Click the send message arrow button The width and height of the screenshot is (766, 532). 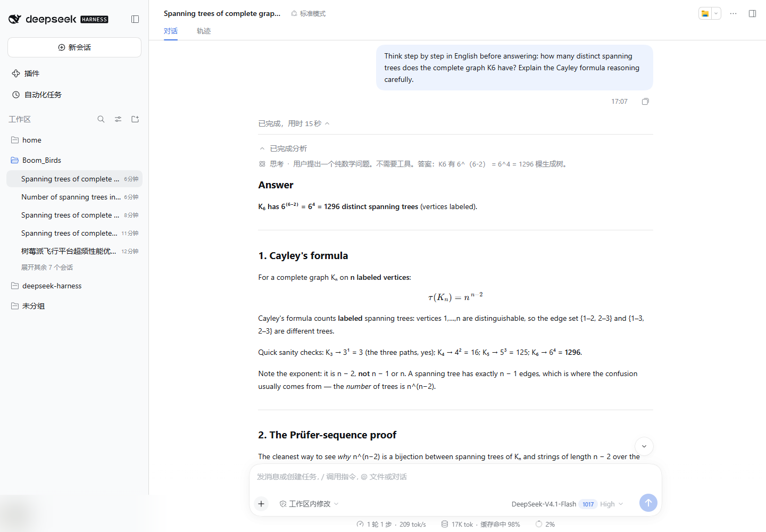point(648,503)
